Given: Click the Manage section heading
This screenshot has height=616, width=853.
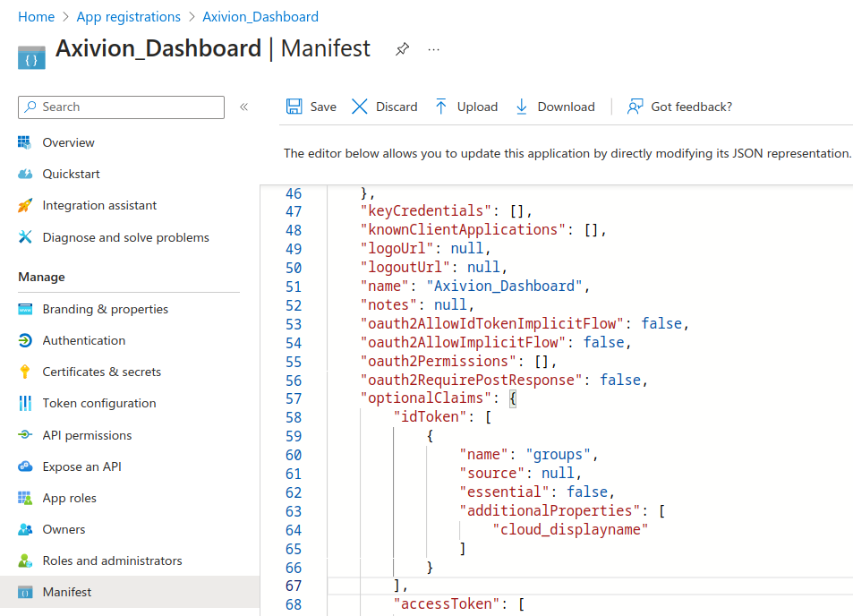Looking at the screenshot, I should (x=41, y=277).
